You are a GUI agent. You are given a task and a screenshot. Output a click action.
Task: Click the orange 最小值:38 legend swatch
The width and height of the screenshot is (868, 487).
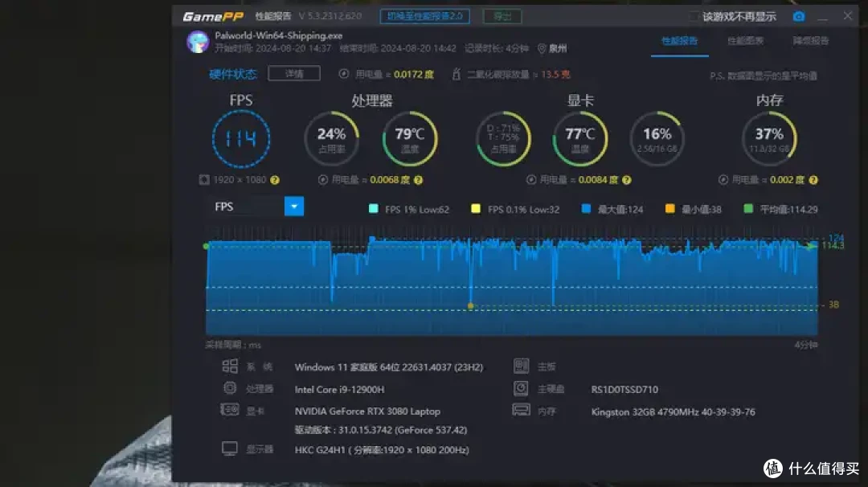click(669, 209)
